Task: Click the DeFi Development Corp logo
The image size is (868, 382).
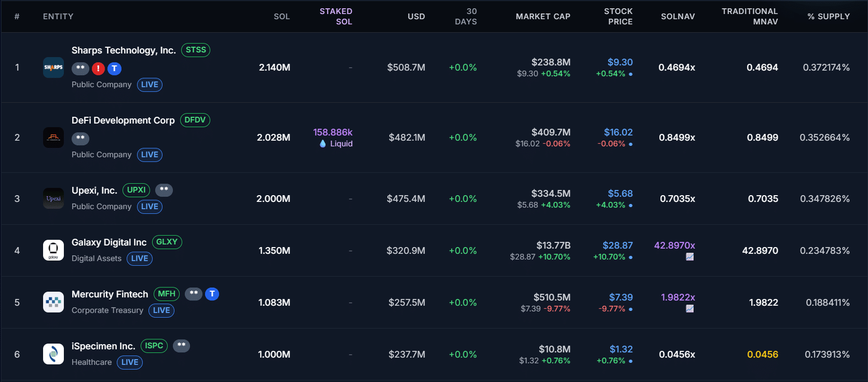Action: pyautogui.click(x=53, y=138)
